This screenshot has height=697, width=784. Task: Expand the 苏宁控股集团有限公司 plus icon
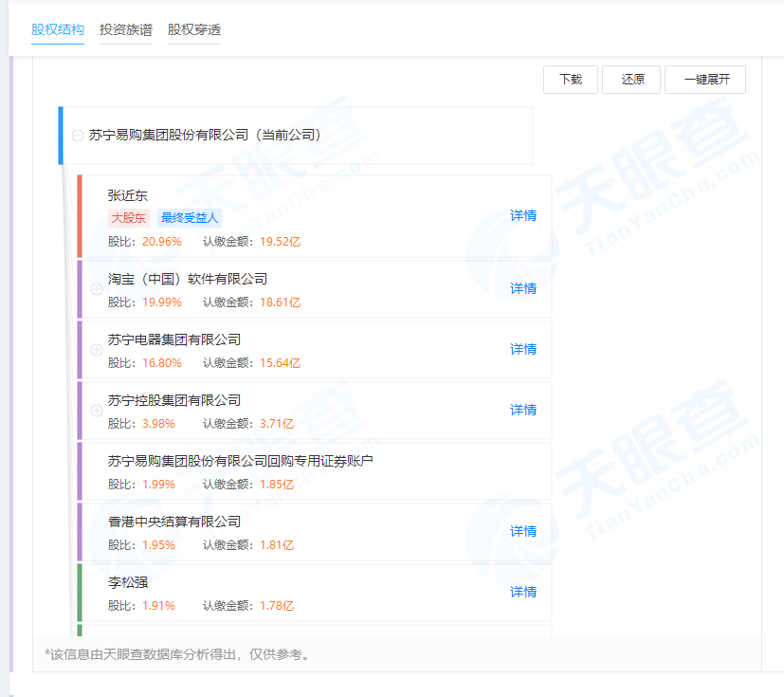[x=96, y=410]
